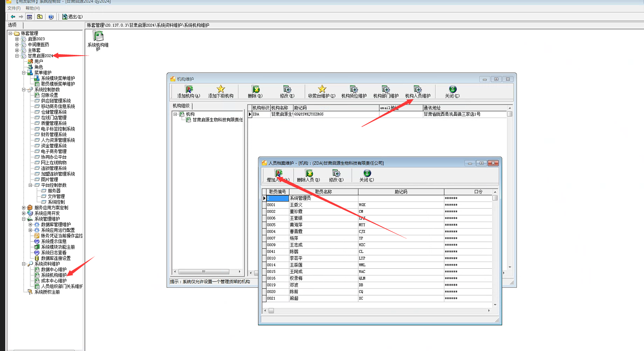Click 退出(X) exit button
This screenshot has width=644, height=351.
[72, 17]
